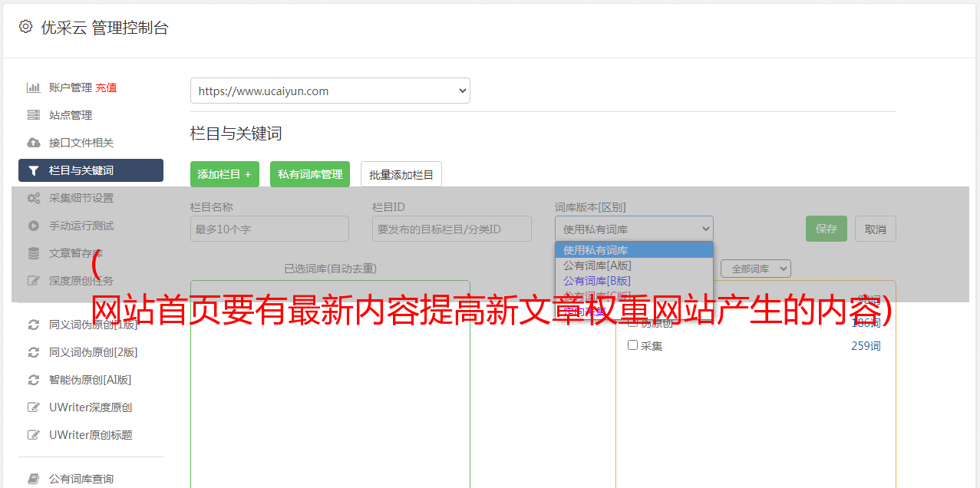Click the 词库版本[区别] label
Screen dimensions: 980x488
(590, 207)
